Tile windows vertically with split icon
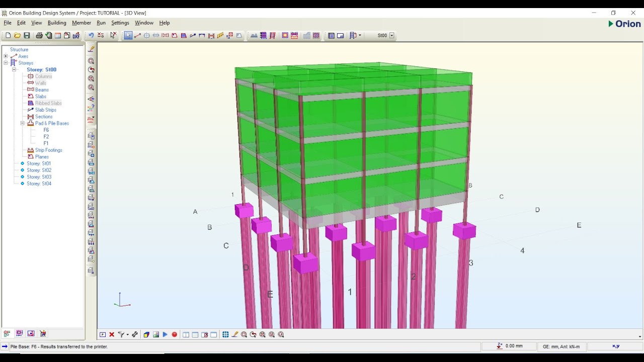This screenshot has width=644, height=362. click(x=186, y=335)
